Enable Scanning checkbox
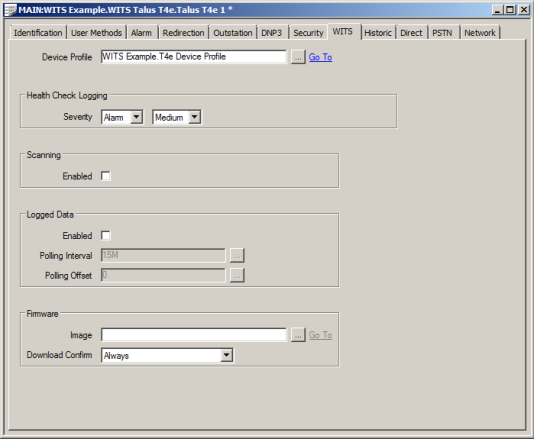 click(106, 176)
